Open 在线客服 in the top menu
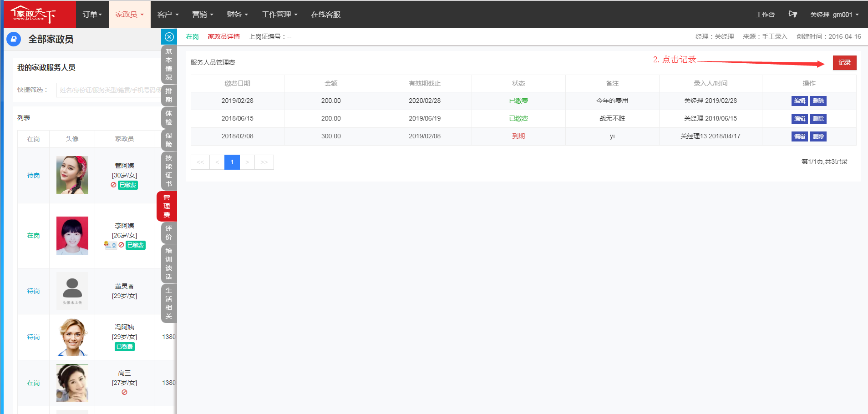Viewport: 868px width, 414px height. 326,15
